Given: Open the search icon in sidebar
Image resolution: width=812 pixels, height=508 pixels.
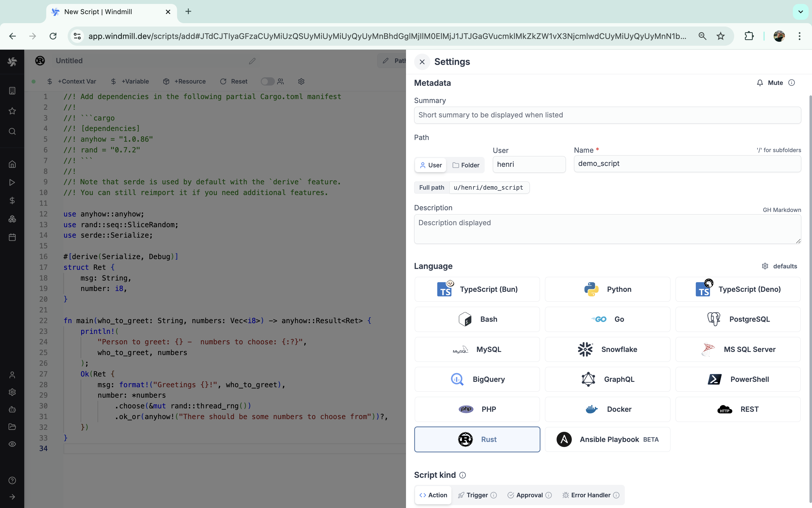Looking at the screenshot, I should tap(12, 131).
